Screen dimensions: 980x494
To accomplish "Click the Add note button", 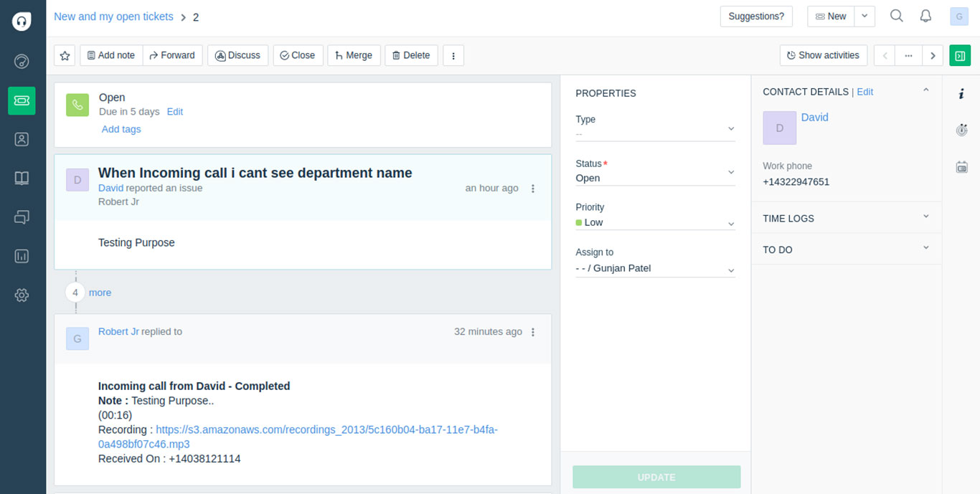I will click(x=110, y=55).
